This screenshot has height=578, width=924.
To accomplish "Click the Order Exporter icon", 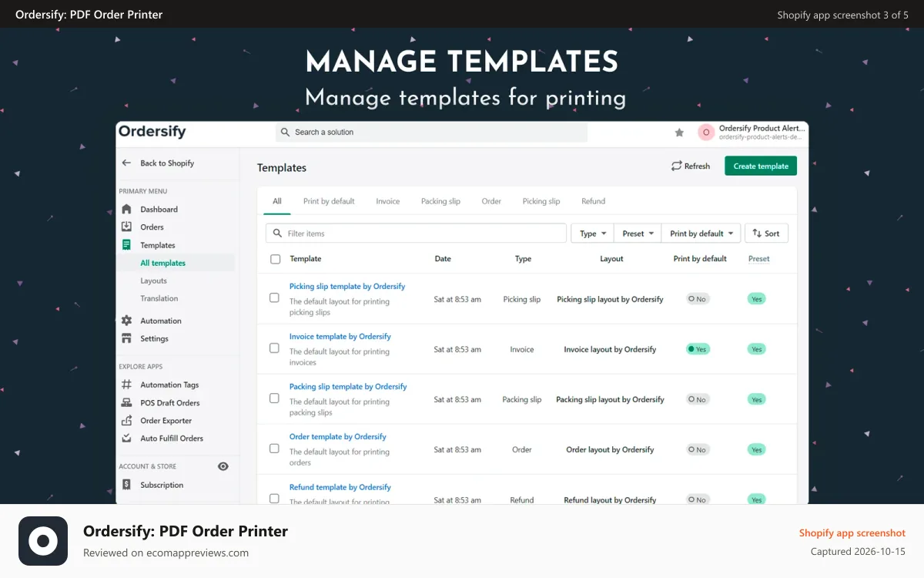I will click(126, 421).
